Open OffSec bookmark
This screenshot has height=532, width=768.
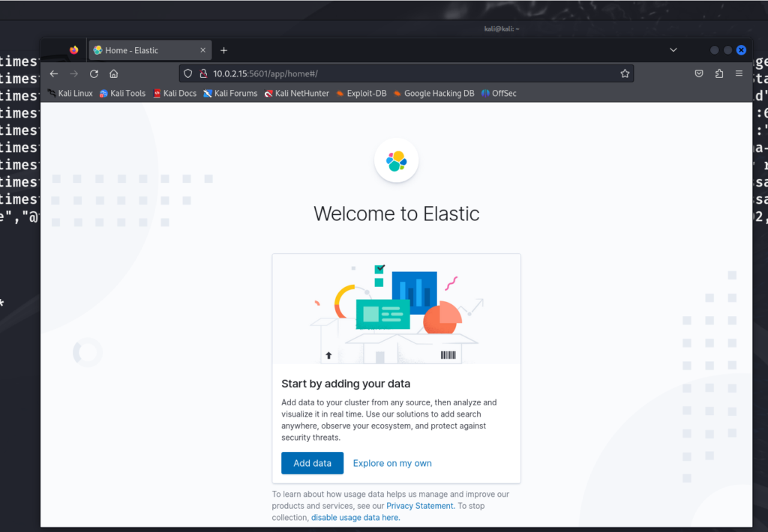(x=499, y=94)
